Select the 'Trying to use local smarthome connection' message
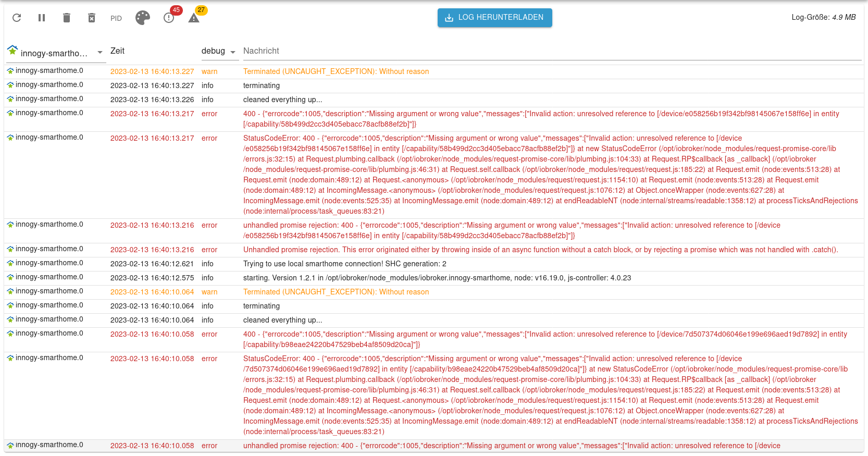The height and width of the screenshot is (456, 868). 345,264
